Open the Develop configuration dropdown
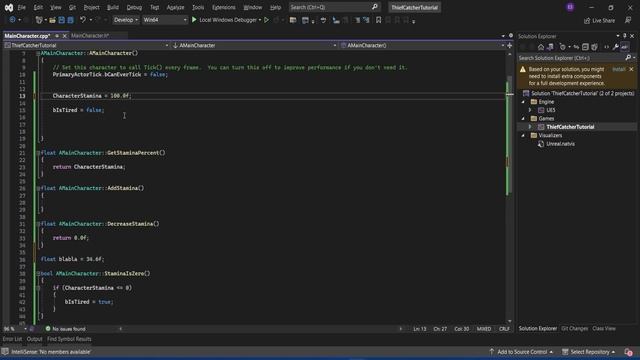The image size is (640, 360). tap(126, 20)
